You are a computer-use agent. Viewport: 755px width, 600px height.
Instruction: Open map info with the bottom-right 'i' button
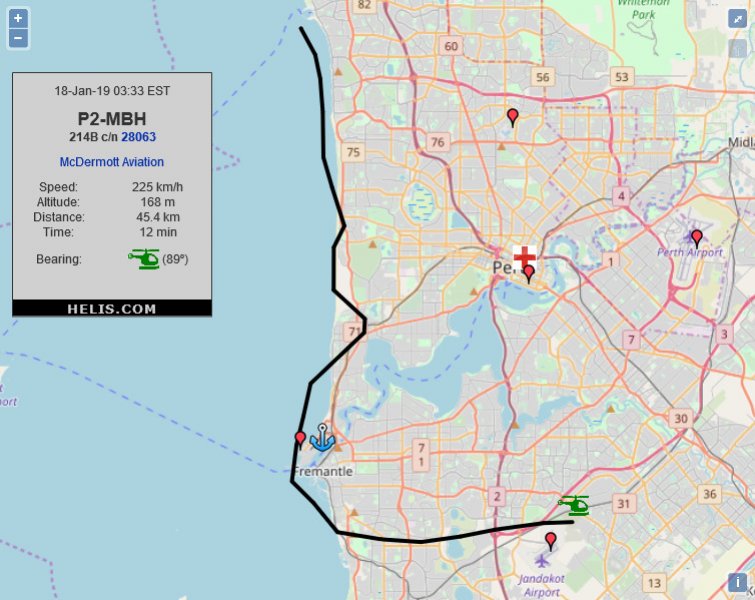pos(738,582)
